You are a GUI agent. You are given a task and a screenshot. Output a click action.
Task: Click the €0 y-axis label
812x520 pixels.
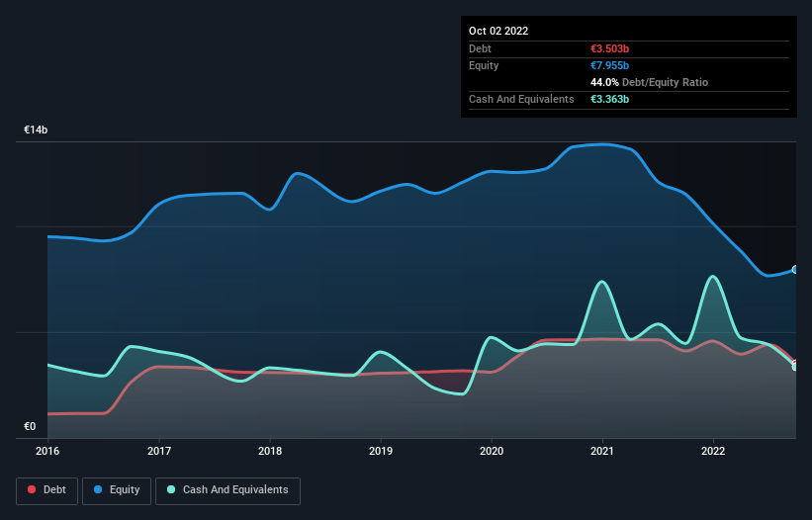point(30,426)
